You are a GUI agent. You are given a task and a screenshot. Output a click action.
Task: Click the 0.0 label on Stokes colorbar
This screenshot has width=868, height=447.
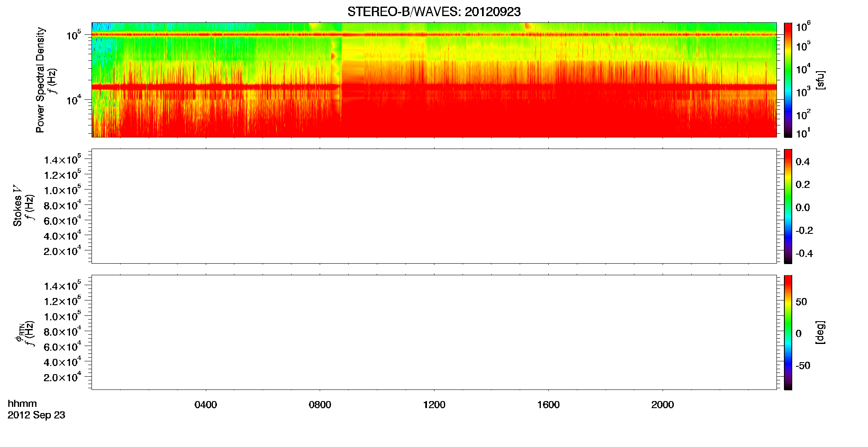(x=803, y=208)
